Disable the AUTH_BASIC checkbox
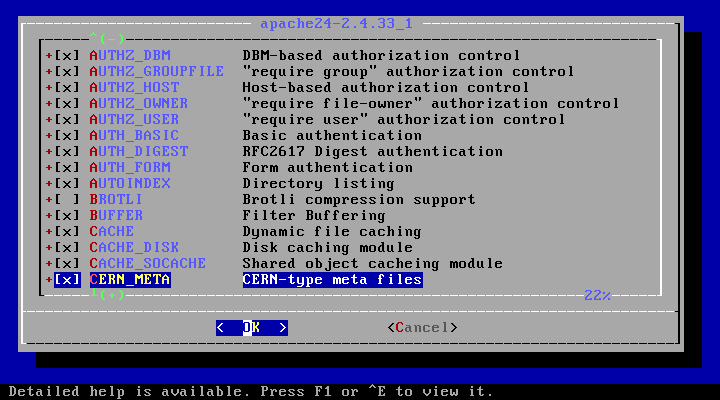Image resolution: width=720 pixels, height=400 pixels. pyautogui.click(x=67, y=136)
